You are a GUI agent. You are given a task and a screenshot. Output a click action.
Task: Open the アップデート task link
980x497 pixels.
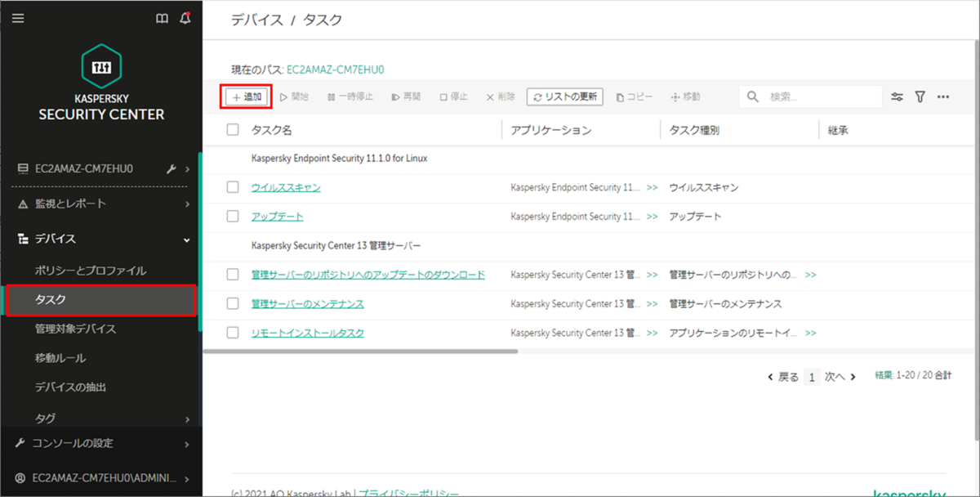(x=277, y=217)
